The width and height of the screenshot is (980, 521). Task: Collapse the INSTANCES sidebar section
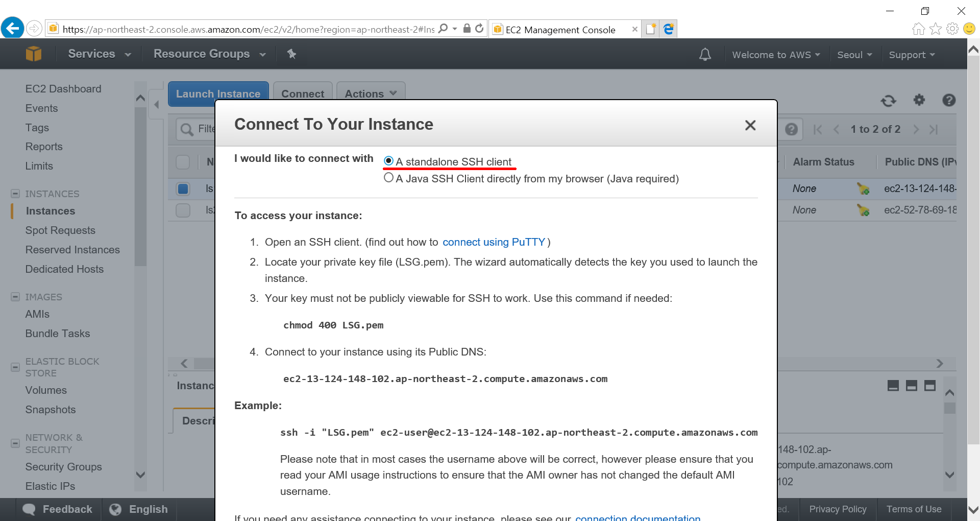coord(15,194)
